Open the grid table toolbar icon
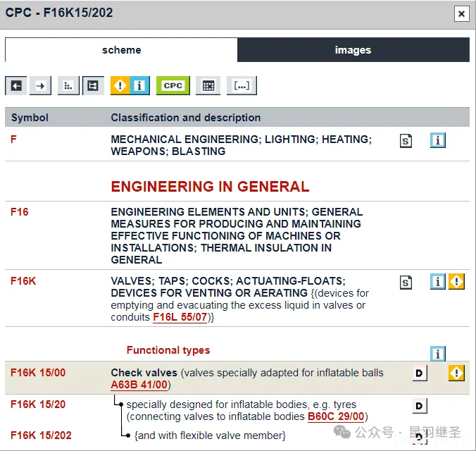Screen dimensions: 476x451 click(208, 86)
